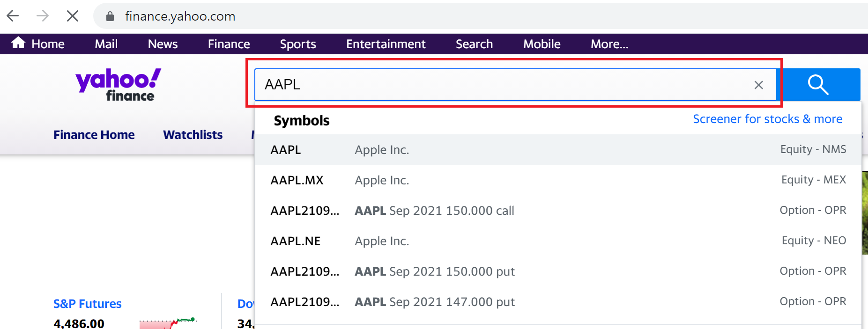Screen dimensions: 868x329
Task: Click the browser address bar URL
Action: (180, 16)
